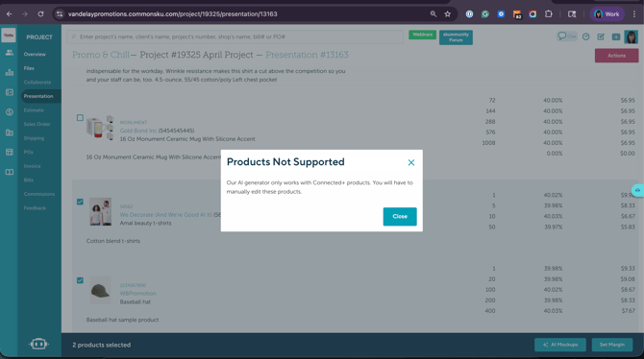Click the site information icon in address bar

pos(60,14)
